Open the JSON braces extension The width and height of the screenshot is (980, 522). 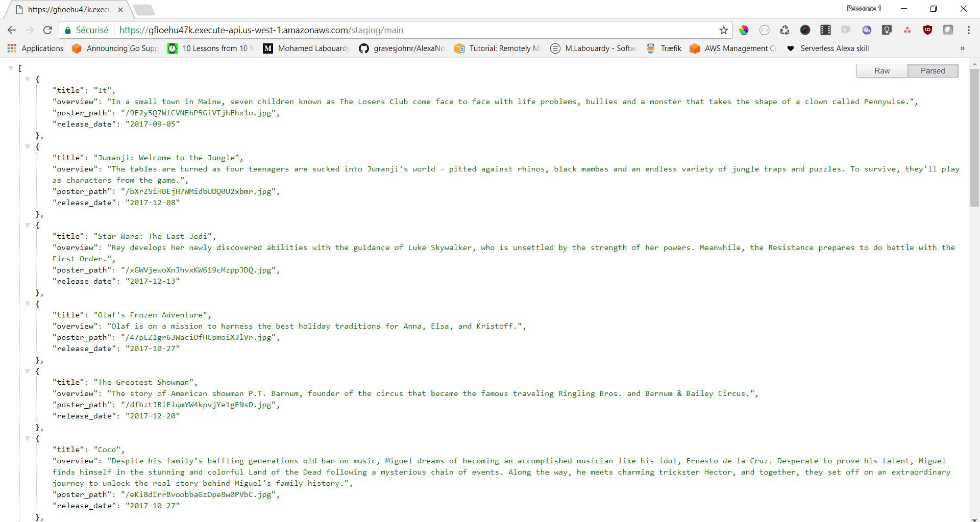click(x=764, y=30)
